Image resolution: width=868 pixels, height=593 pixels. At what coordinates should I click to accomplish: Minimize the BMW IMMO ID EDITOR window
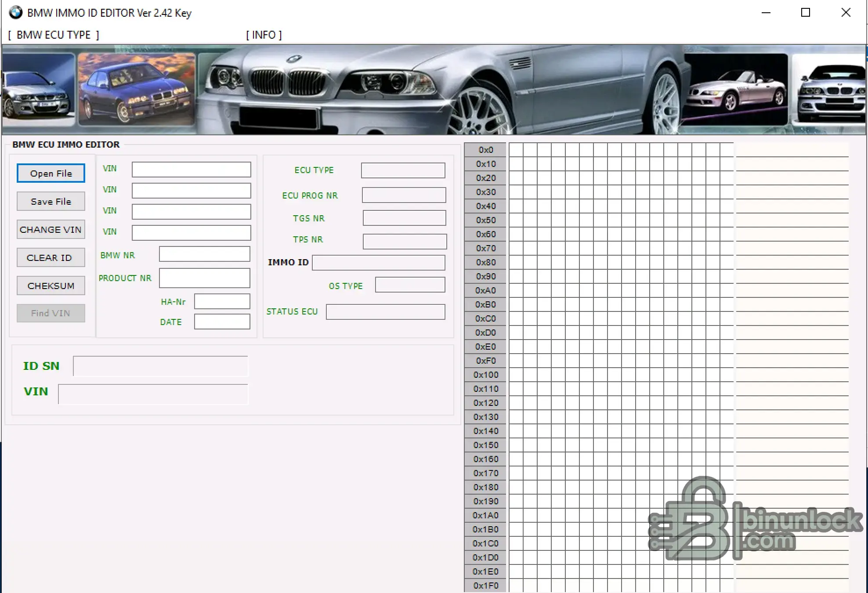click(766, 12)
